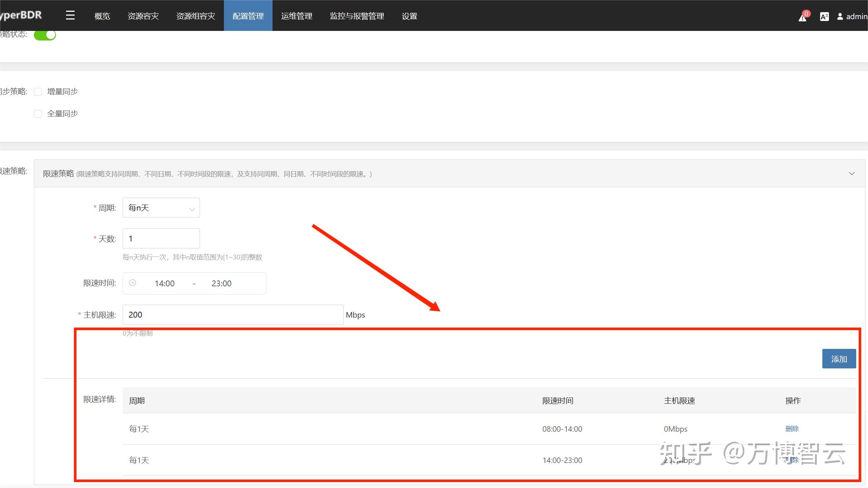Open the admin user profile icon
This screenshot has height=488, width=868.
pos(840,17)
